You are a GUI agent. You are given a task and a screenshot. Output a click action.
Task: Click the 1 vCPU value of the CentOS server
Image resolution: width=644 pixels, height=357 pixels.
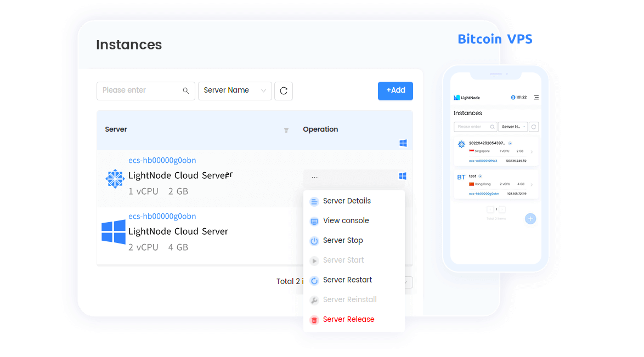point(143,191)
